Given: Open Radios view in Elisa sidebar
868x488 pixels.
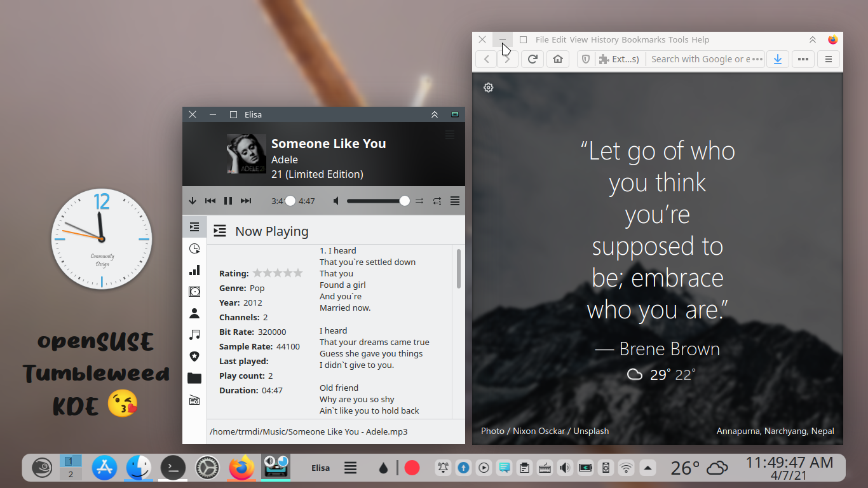Looking at the screenshot, I should point(194,400).
